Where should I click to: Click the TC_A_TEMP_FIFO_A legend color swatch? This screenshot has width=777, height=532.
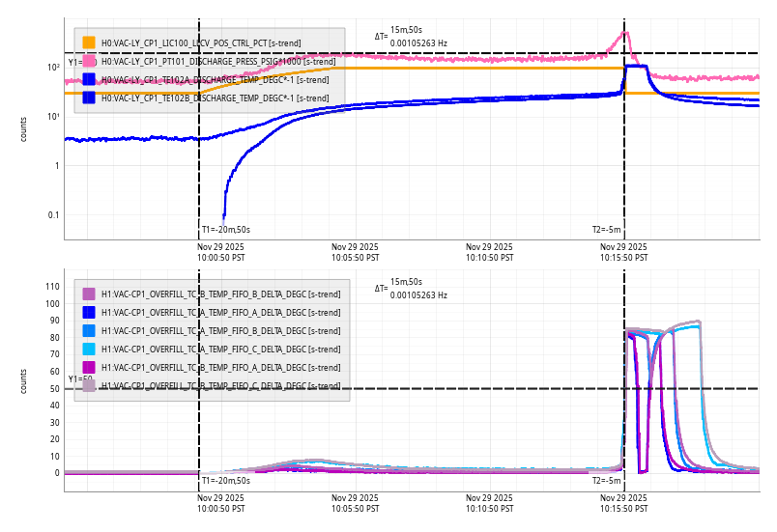89,312
